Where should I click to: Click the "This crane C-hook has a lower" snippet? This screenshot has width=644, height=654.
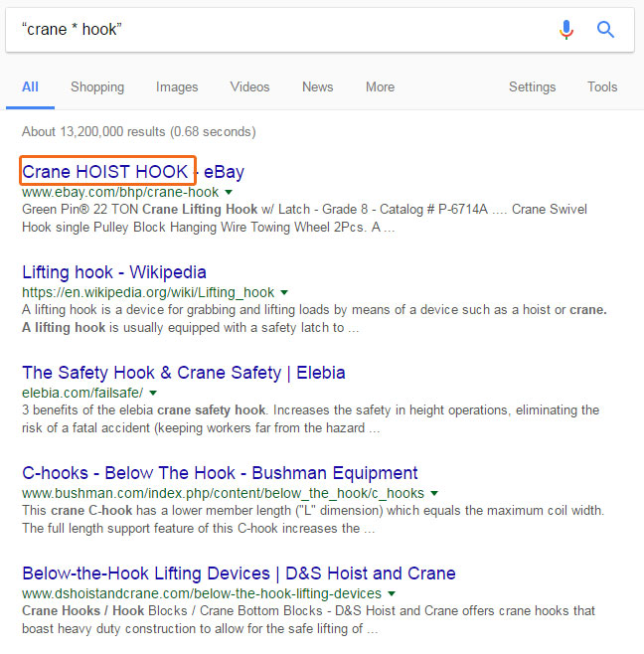(313, 519)
